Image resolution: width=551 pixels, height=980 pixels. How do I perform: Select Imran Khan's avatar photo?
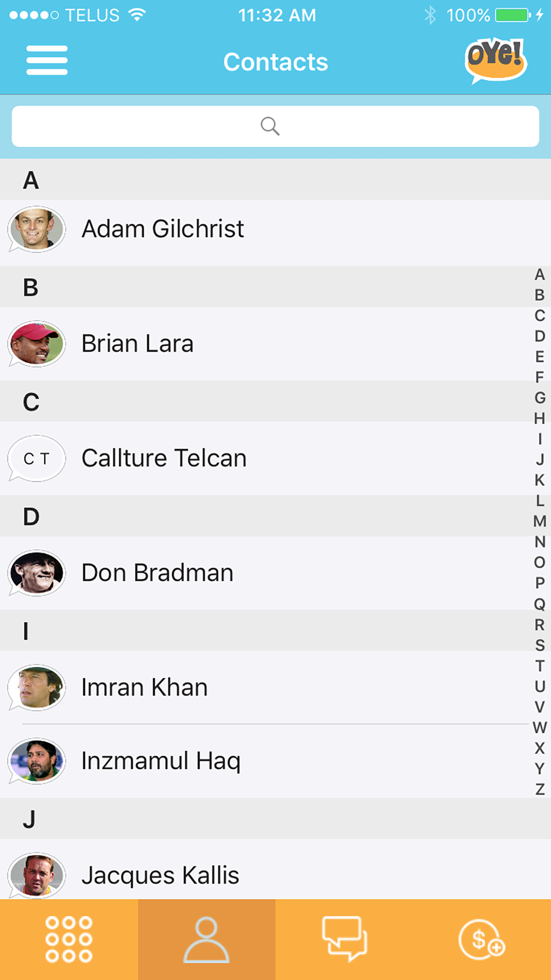click(x=36, y=688)
